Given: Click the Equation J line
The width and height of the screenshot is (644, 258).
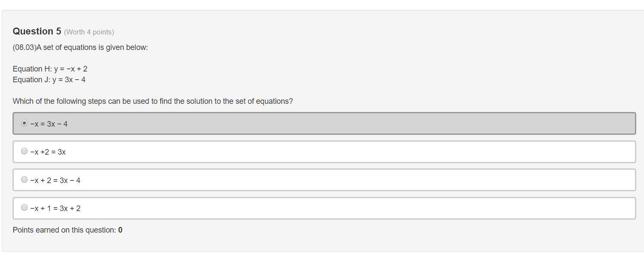Looking at the screenshot, I should (49, 80).
